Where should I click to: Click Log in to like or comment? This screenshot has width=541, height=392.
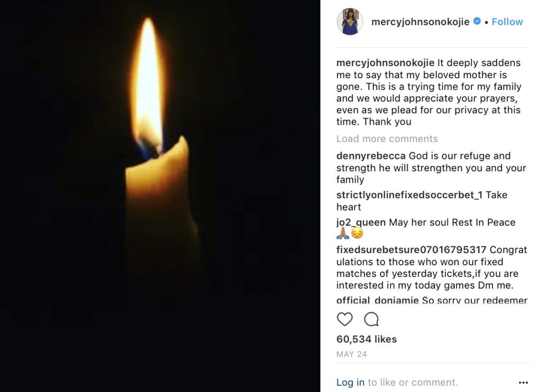(x=350, y=382)
